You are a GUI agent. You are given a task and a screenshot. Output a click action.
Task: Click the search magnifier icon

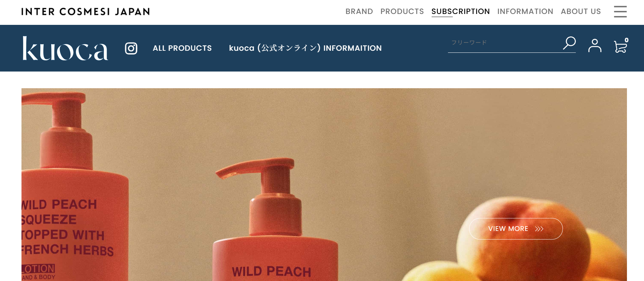tap(569, 43)
